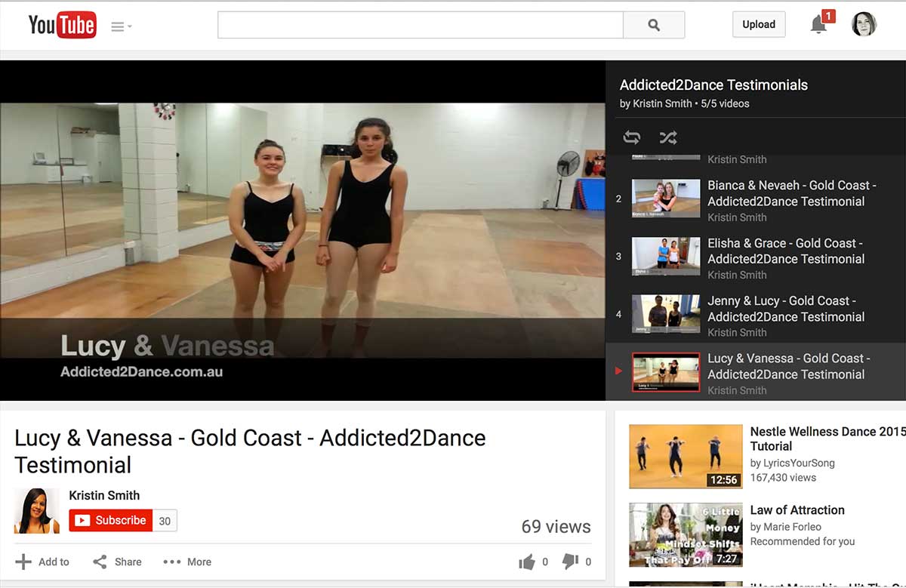Play Elisha & Grace testimonial thumbnail

coord(666,257)
